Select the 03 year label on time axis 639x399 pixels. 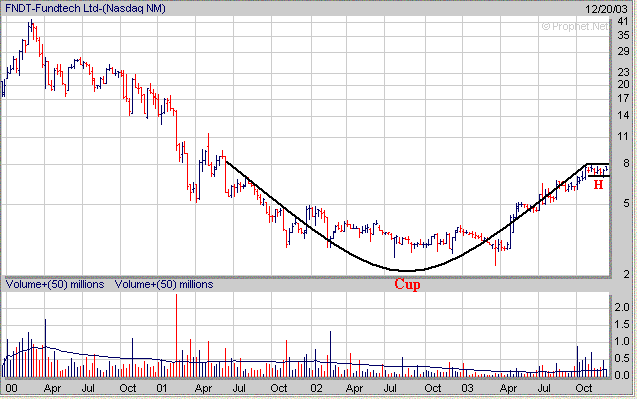tap(467, 388)
